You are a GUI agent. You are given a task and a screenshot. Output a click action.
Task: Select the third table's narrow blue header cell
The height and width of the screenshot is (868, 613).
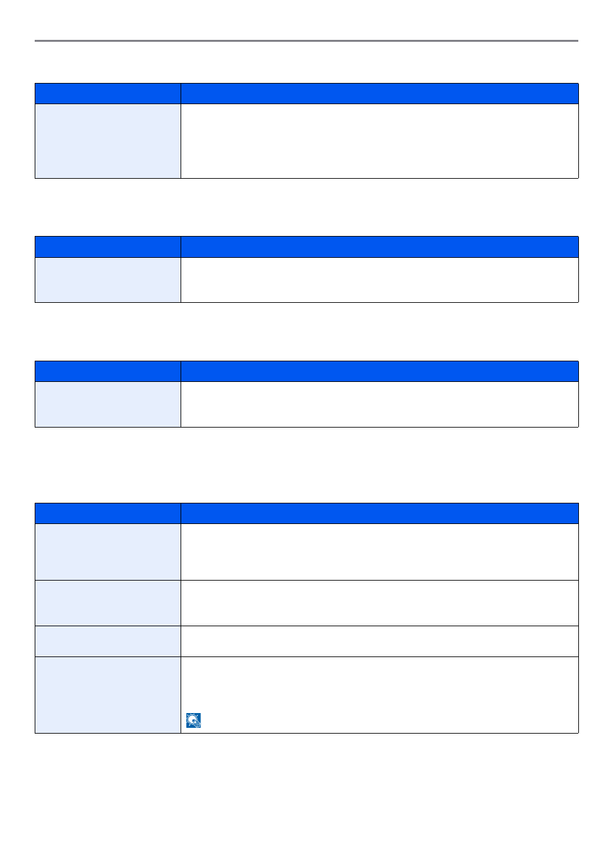(x=108, y=372)
